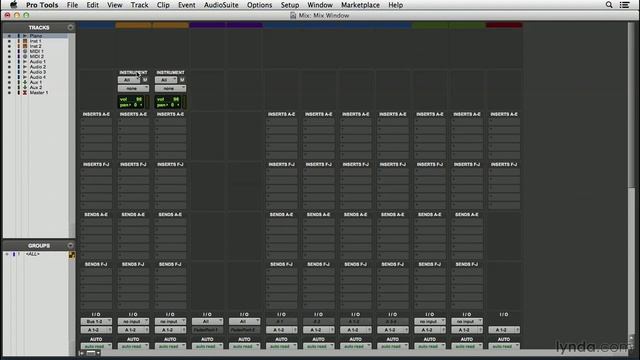Click the SENDS A-E label on Piano strip

coord(96,214)
